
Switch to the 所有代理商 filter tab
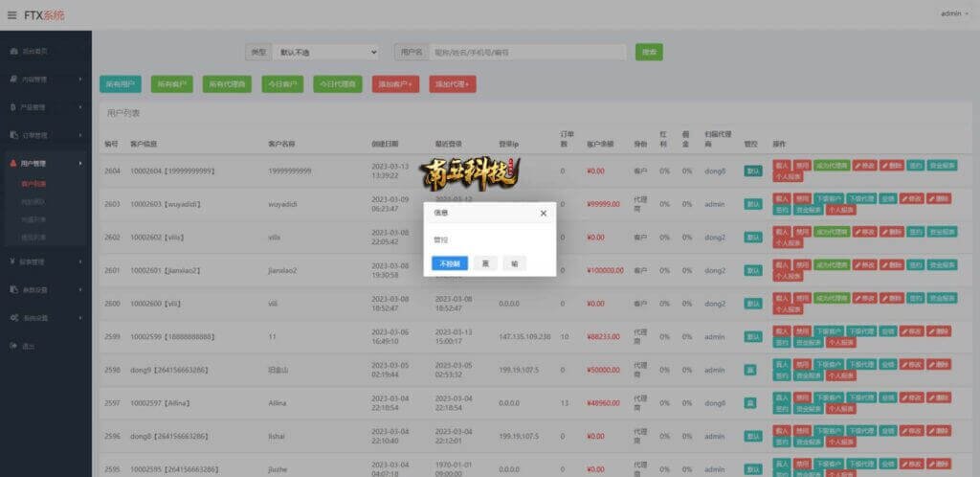click(227, 84)
